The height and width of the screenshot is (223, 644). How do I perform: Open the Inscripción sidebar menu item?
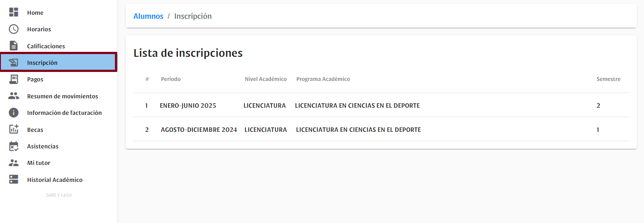[x=42, y=63]
